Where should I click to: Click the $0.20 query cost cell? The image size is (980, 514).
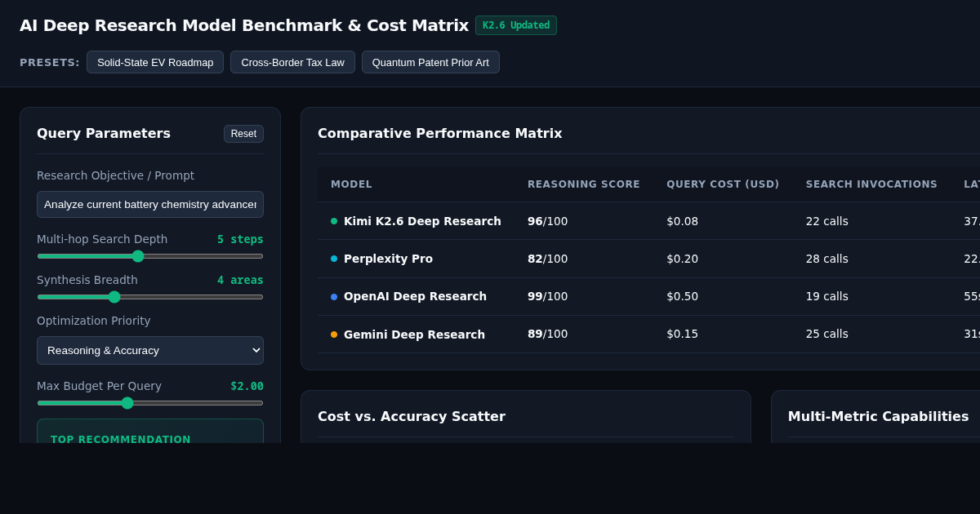[x=682, y=259]
